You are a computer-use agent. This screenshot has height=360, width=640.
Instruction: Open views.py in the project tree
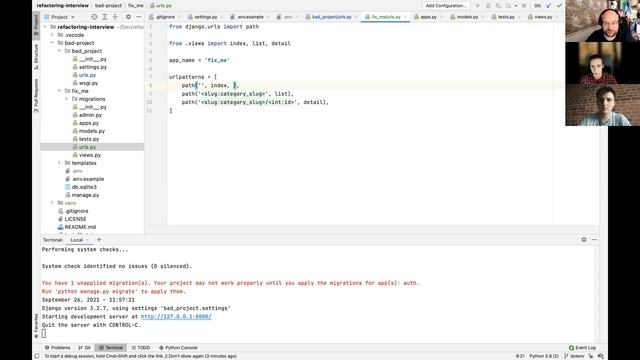click(x=89, y=155)
